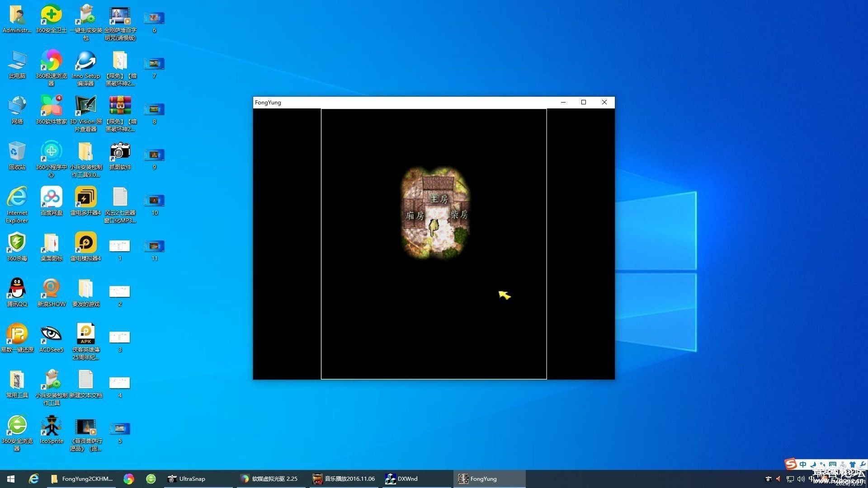Launch 360极速浏览器 desktop icon
The height and width of the screenshot is (488, 868).
tap(51, 68)
